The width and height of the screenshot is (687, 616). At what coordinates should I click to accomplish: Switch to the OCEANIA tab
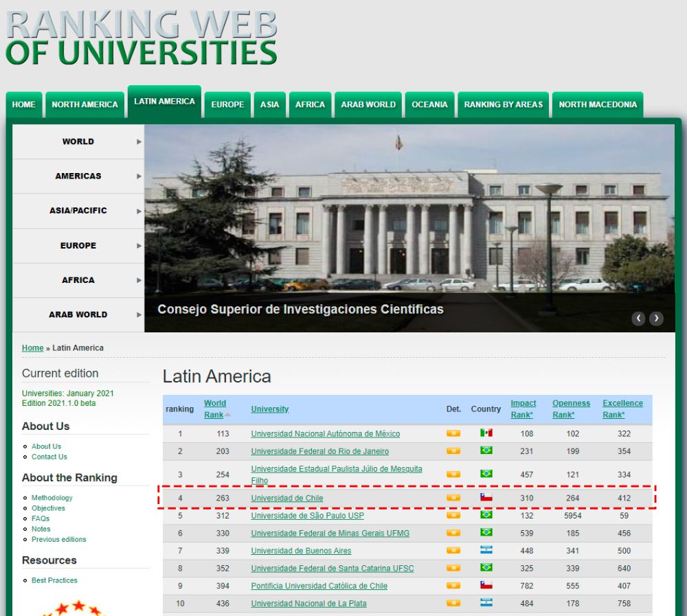429,105
